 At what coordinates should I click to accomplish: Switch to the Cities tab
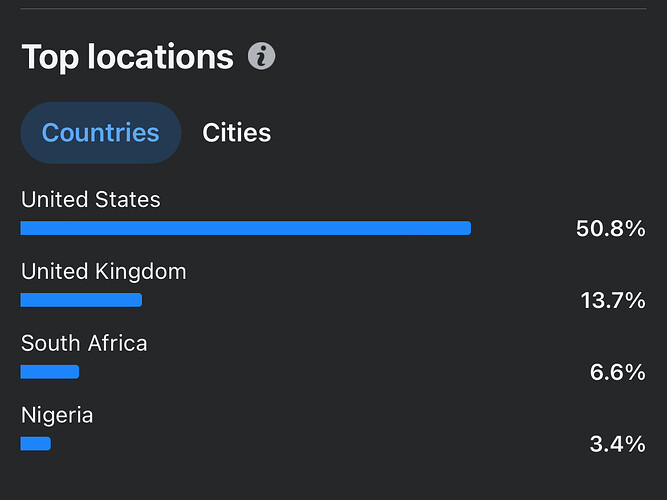(236, 133)
